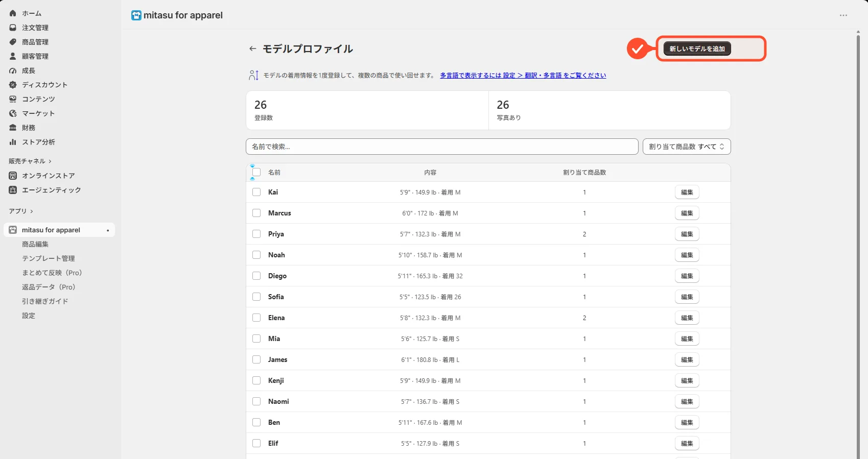
Task: Click the 名前で検索 search field
Action: 442,147
